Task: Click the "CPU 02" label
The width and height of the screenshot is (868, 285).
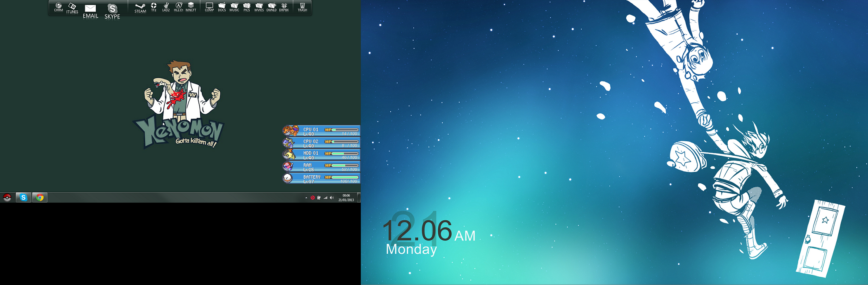Action: tap(311, 141)
